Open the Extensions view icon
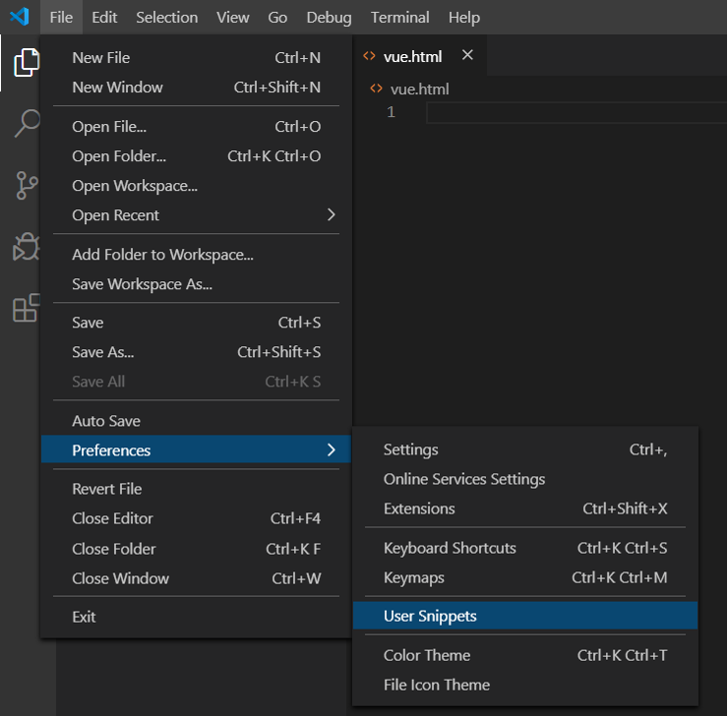 (x=27, y=308)
